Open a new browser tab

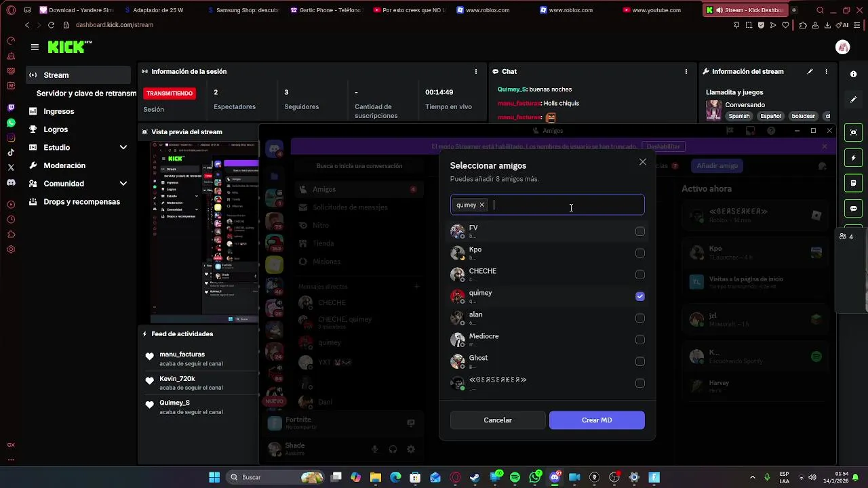coord(794,10)
